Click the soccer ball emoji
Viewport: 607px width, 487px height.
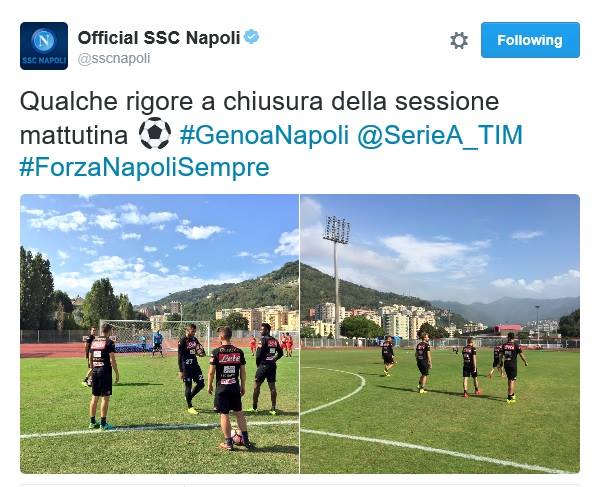(154, 133)
